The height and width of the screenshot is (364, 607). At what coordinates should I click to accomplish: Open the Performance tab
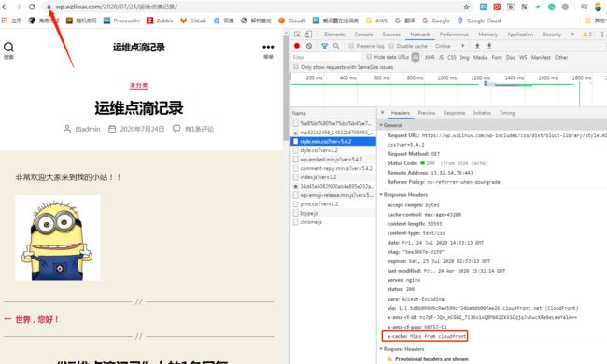pos(454,35)
